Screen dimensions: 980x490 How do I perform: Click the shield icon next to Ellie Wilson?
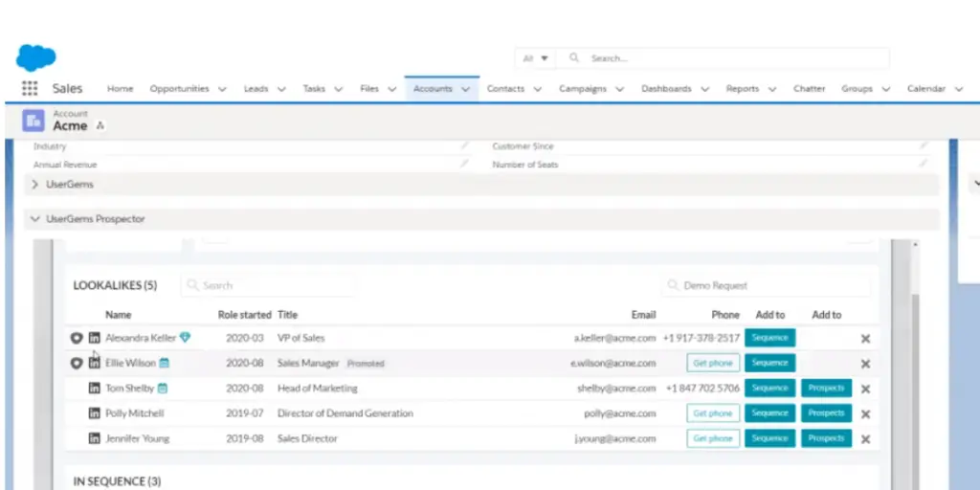tap(77, 364)
